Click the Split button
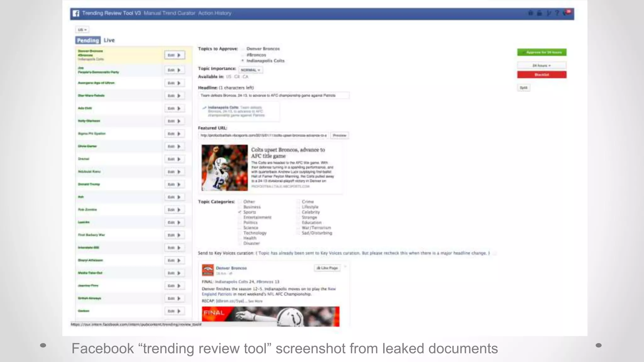This screenshot has width=644, height=362. point(524,88)
